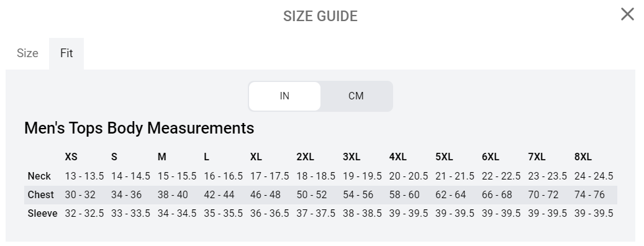Viewport: 644px width, 246px height.
Task: Click neck value 17 - 17.5
Action: 270,176
